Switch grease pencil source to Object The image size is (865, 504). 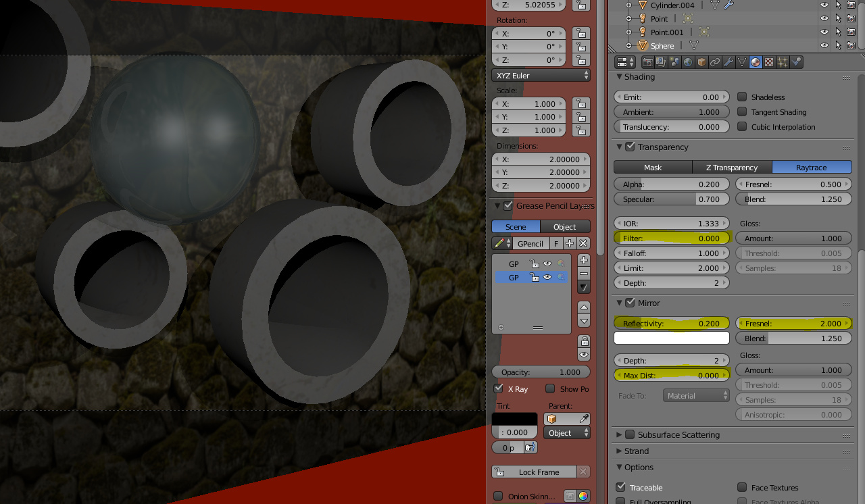coord(565,226)
